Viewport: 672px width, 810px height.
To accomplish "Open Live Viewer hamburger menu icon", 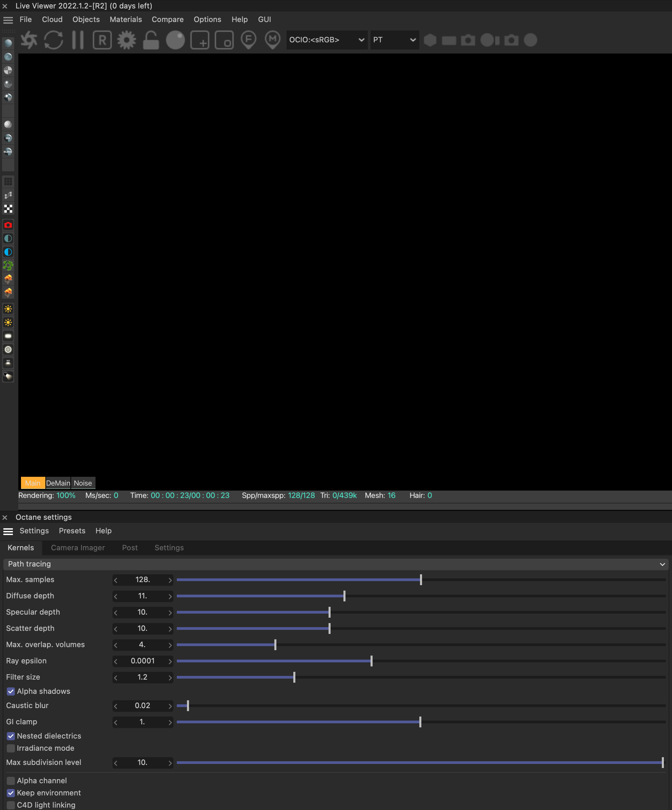I will [8, 20].
